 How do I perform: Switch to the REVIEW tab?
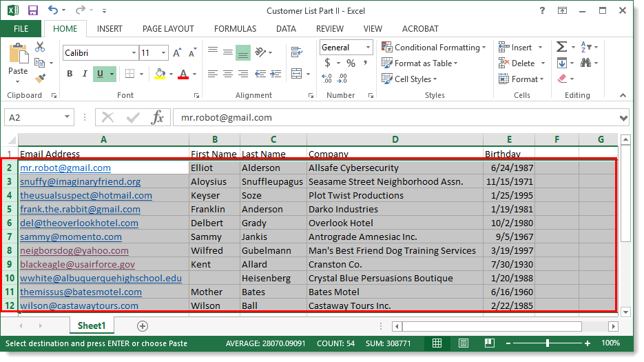tap(330, 29)
